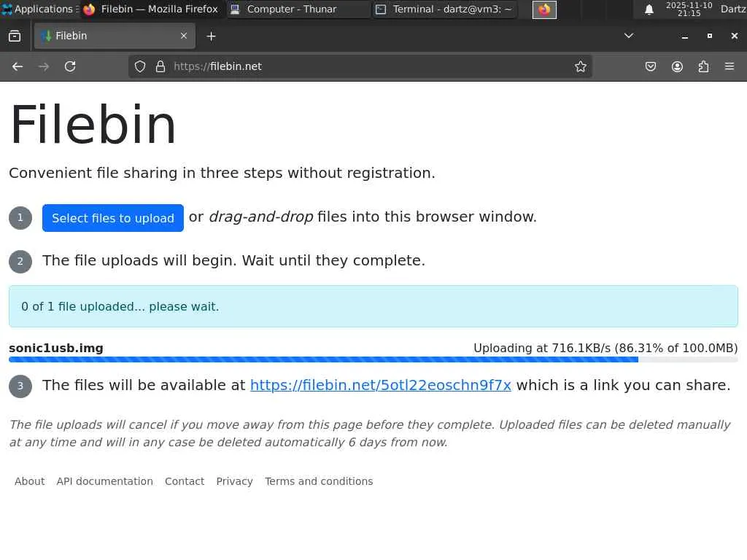This screenshot has width=747, height=560.
Task: Open the Applications menu
Action: (40, 9)
